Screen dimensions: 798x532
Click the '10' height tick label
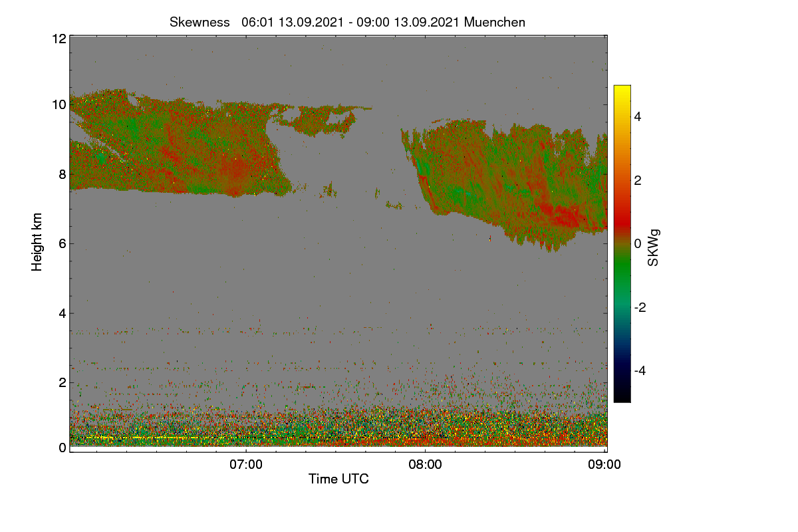pos(59,104)
